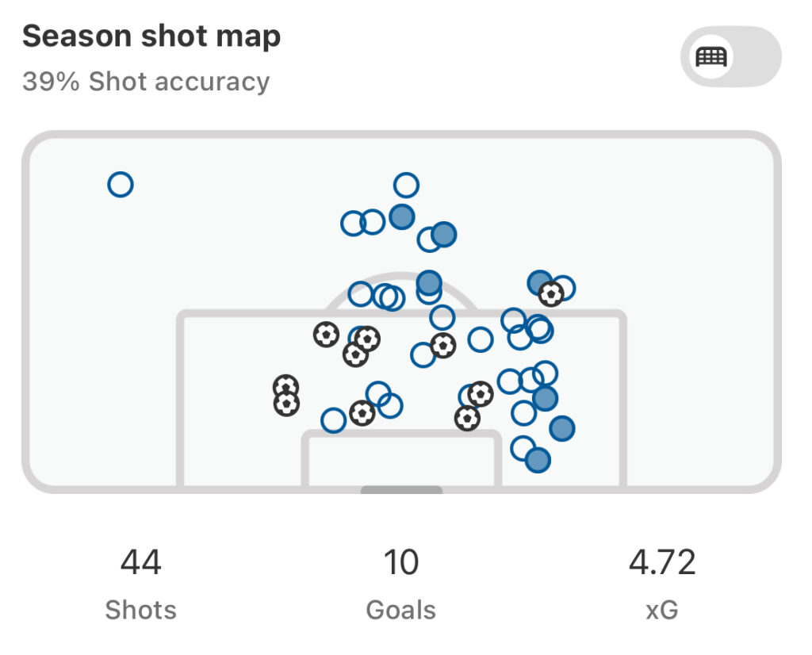Select the solitary empty circle in the box, right of center
Screen dimensions: 812x655
(x=480, y=339)
